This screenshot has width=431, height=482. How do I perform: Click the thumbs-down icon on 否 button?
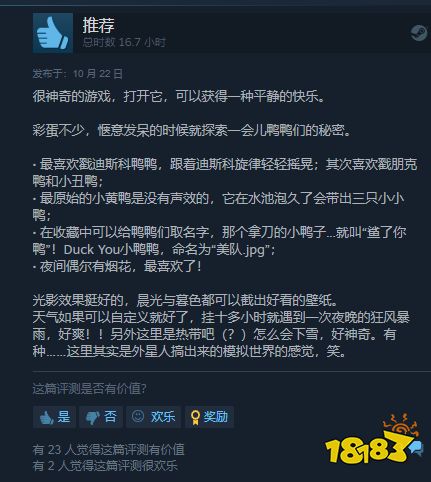tap(92, 417)
